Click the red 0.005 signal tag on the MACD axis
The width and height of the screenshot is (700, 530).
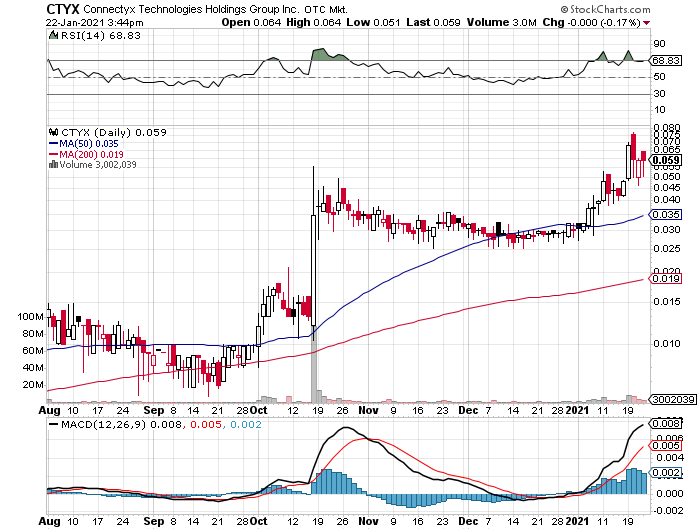[666, 446]
